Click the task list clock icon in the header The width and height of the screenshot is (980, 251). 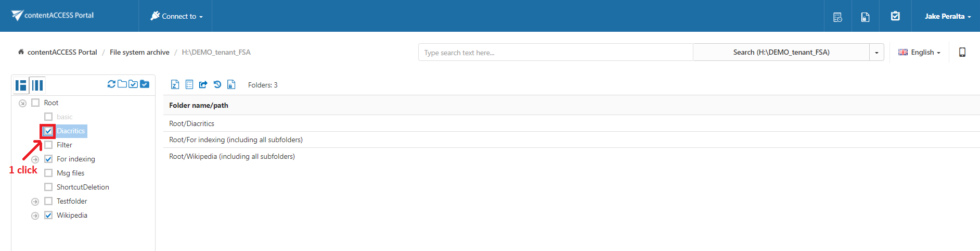coord(837,17)
